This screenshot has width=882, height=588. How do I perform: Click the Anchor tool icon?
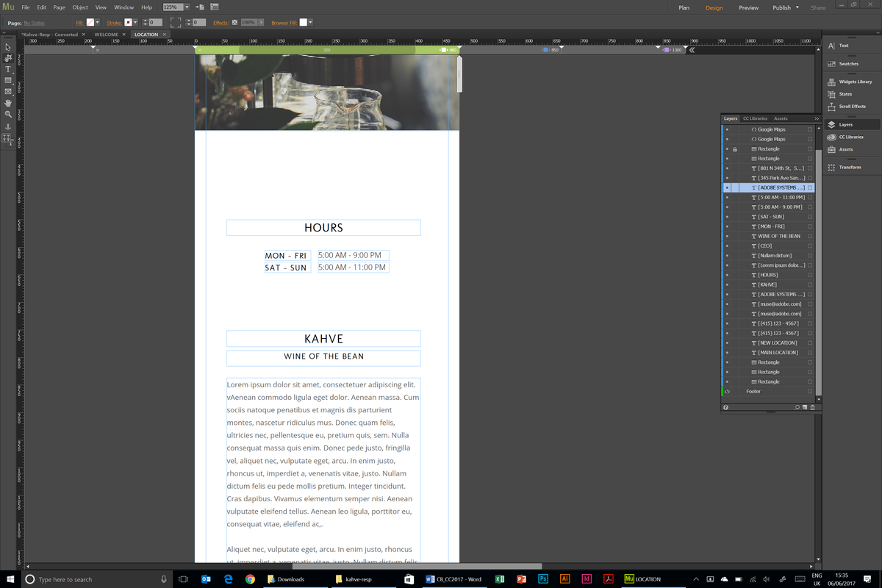(x=8, y=126)
